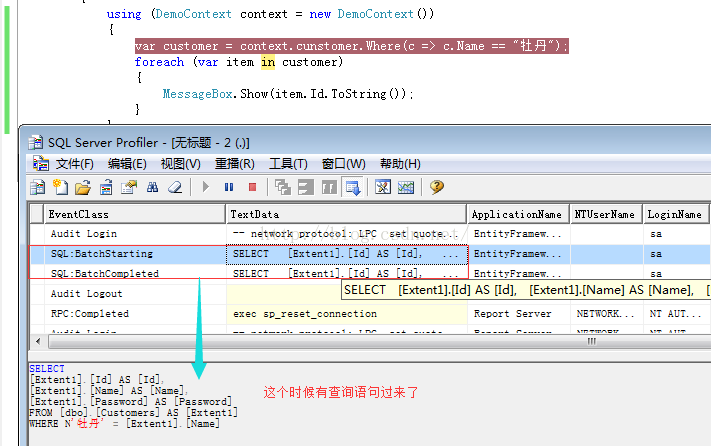The image size is (711, 446).
Task: Start the selected trace with play icon
Action: (205, 187)
